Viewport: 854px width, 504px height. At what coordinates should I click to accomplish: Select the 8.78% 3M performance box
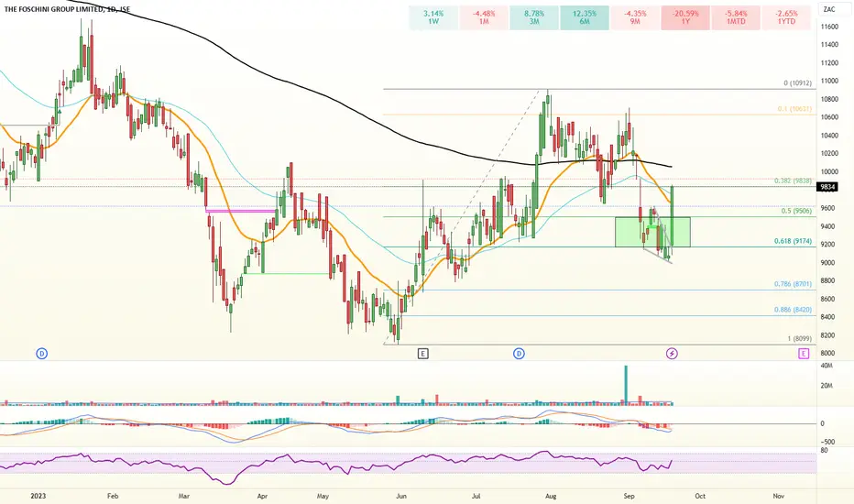[534, 17]
